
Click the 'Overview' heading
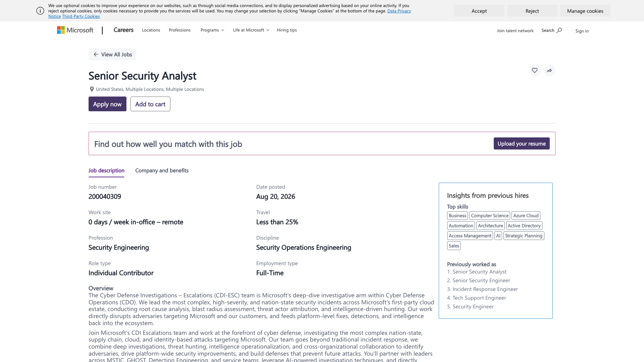101,288
